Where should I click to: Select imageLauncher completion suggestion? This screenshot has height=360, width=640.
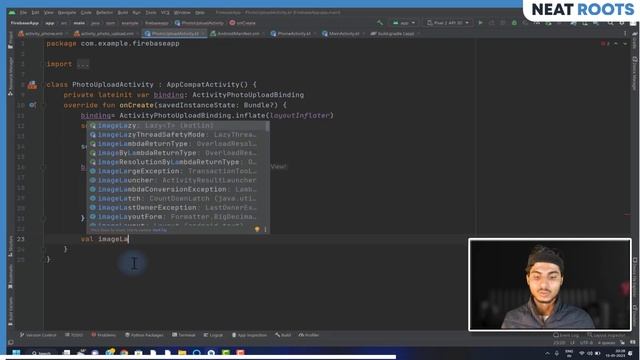tap(176, 180)
